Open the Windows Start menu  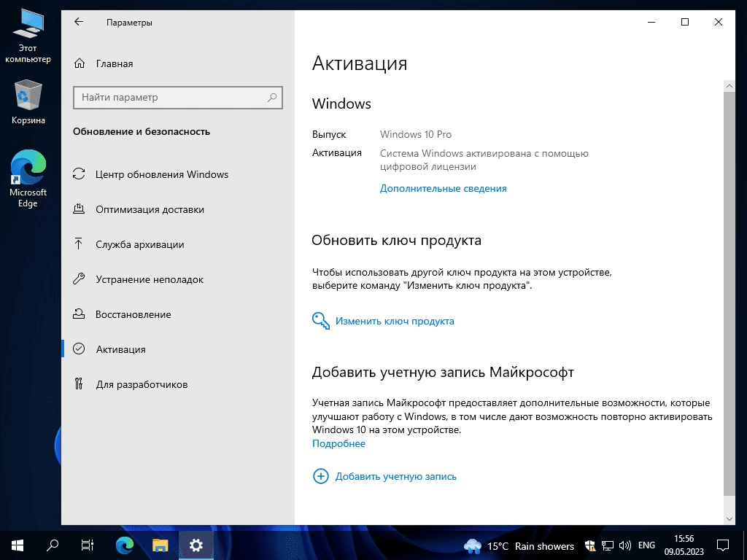18,545
